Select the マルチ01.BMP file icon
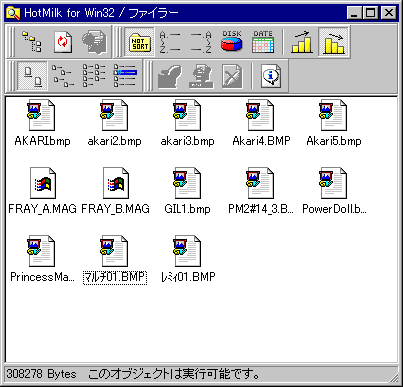Image resolution: width=403 pixels, height=387 pixels. point(115,251)
